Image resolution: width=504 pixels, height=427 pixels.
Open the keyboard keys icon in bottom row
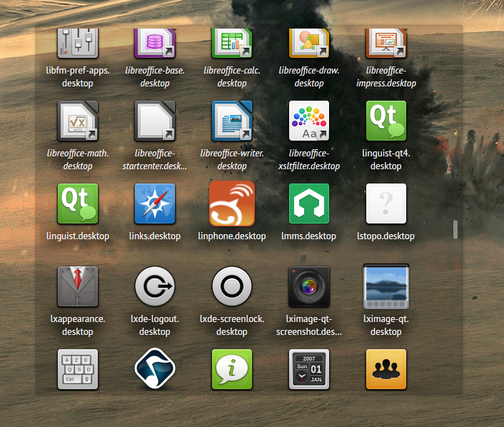pos(78,369)
